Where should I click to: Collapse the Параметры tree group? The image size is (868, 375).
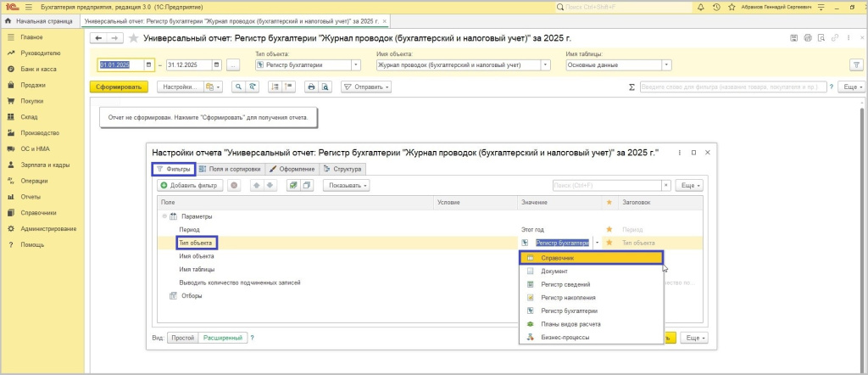(x=163, y=215)
